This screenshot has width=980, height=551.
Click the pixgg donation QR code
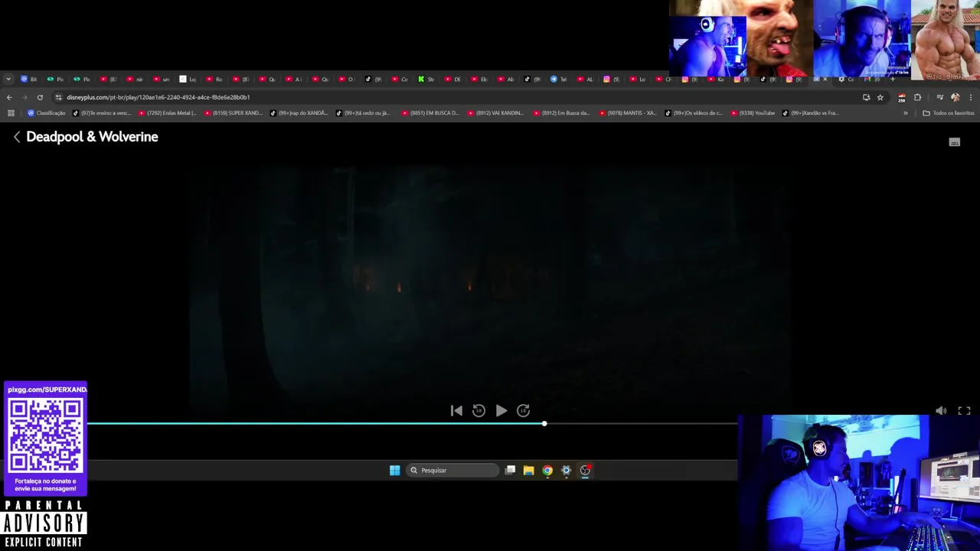[x=45, y=436]
